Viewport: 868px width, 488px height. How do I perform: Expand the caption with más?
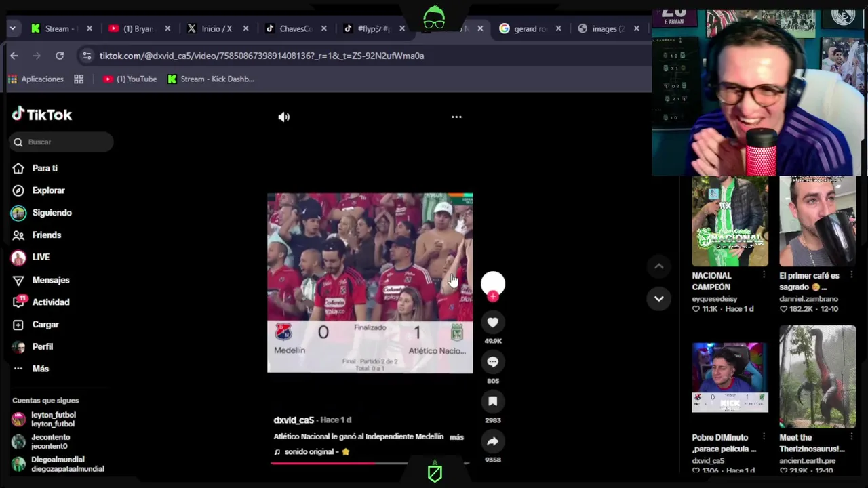(x=456, y=437)
